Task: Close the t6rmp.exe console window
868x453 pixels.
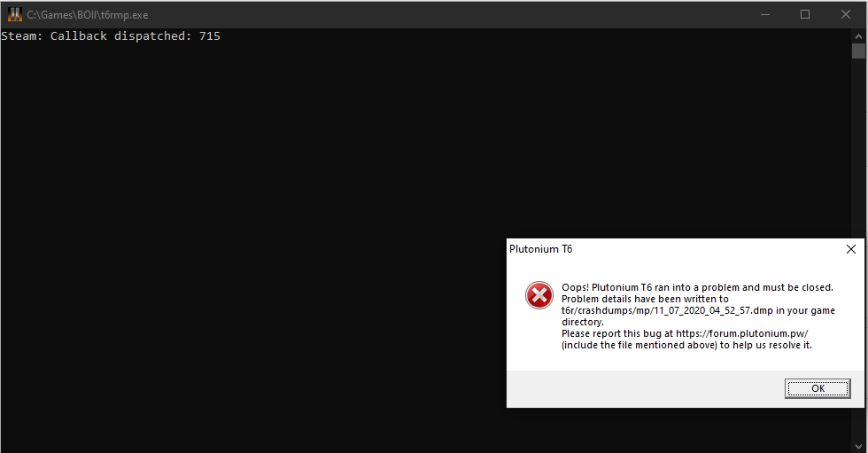Action: point(845,14)
